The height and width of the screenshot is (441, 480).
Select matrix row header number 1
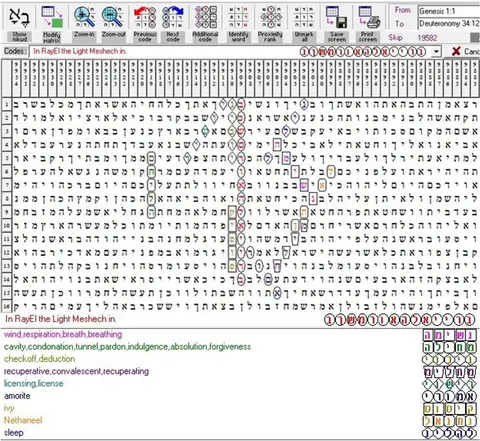[6, 104]
